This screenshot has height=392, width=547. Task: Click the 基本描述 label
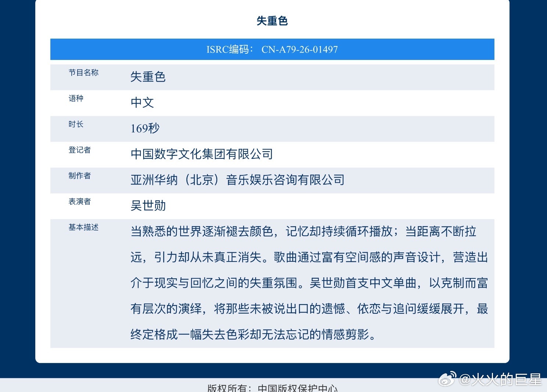(x=83, y=227)
